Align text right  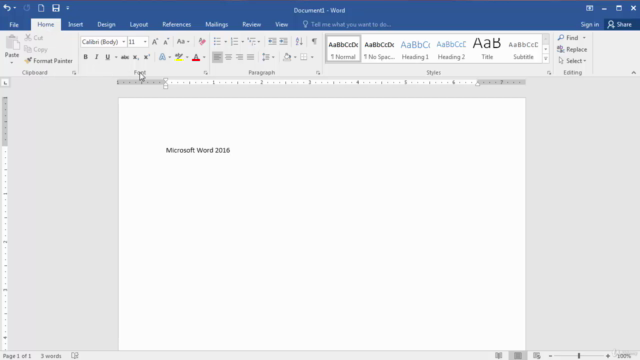[x=239, y=57]
